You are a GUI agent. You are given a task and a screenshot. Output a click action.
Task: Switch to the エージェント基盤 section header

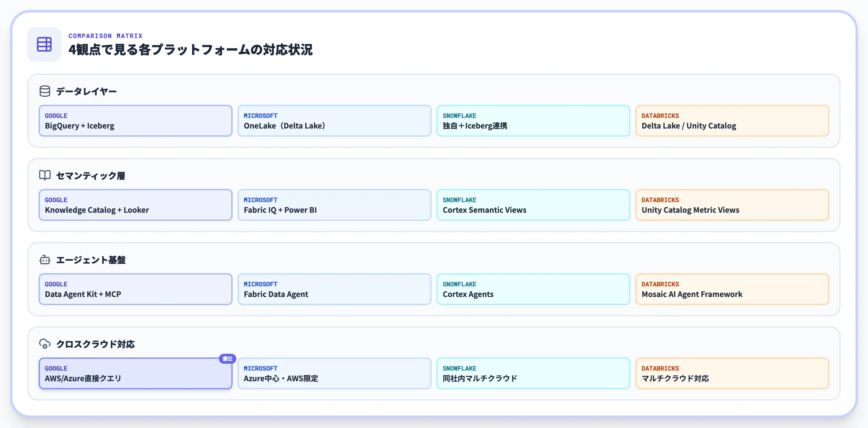(91, 260)
